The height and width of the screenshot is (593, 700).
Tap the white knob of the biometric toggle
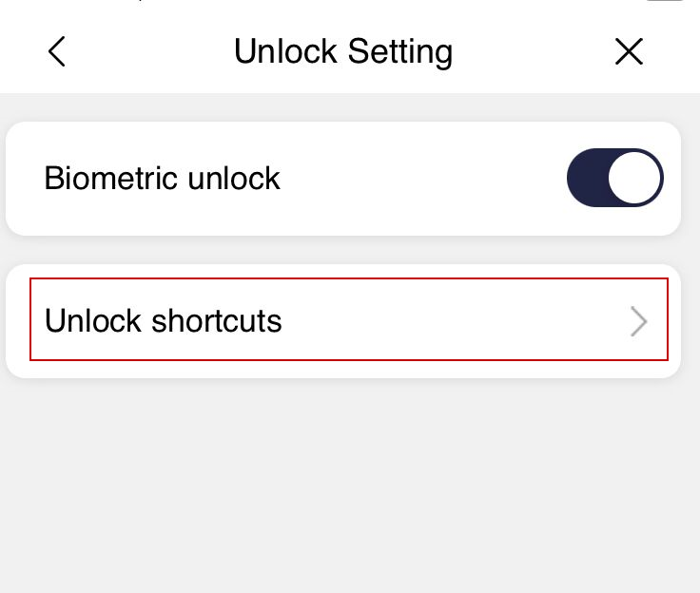click(634, 178)
